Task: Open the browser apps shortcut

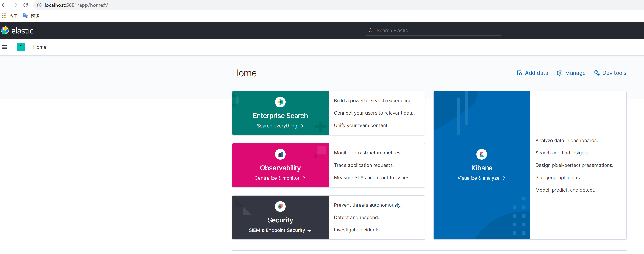Action: coord(9,16)
